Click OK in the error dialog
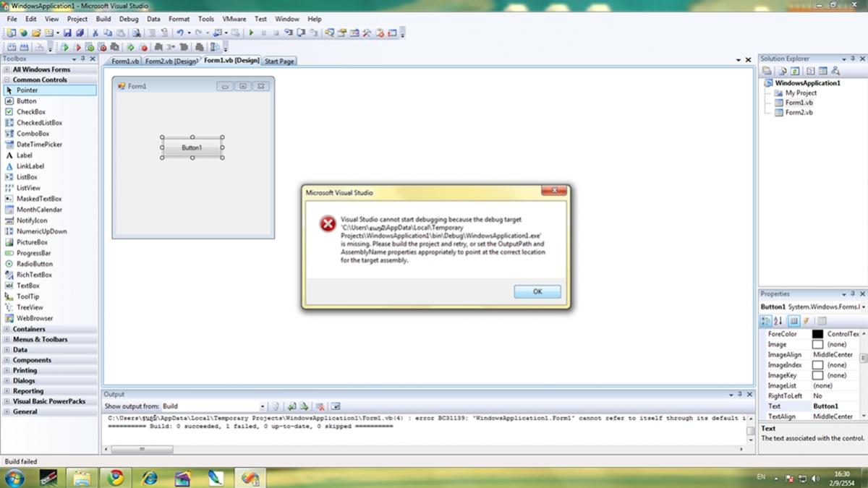 (x=537, y=291)
